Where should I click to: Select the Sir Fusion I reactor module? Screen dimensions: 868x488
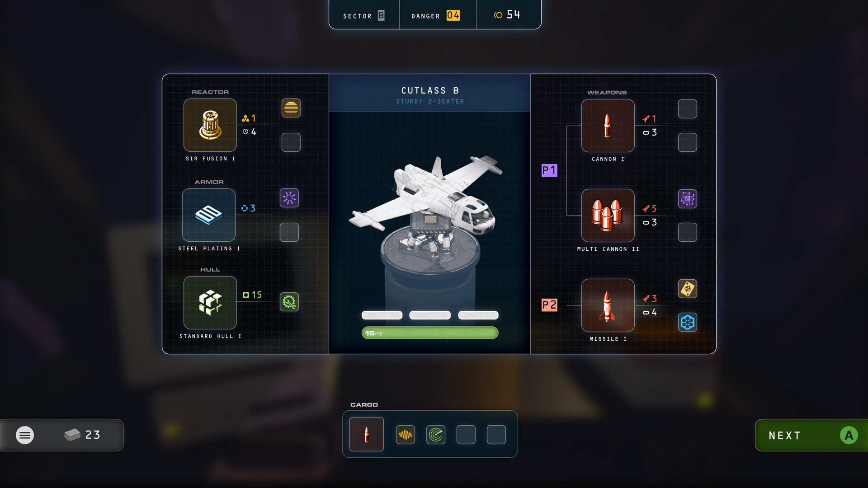point(210,125)
